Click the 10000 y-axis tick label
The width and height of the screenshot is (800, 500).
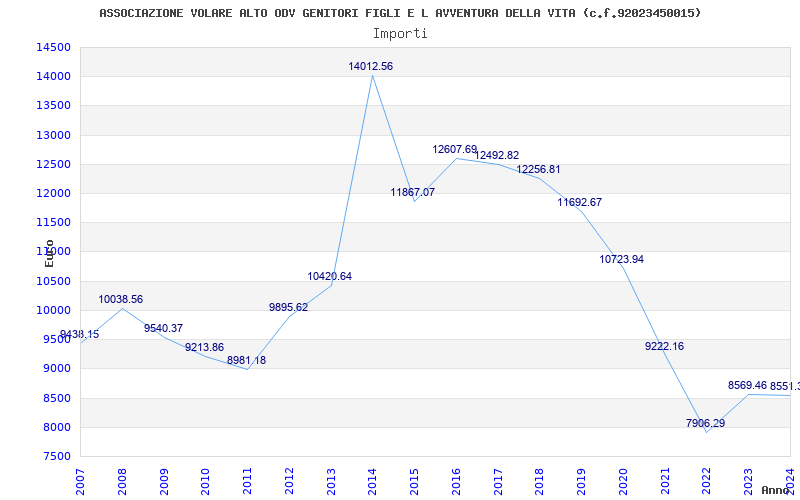click(x=53, y=310)
